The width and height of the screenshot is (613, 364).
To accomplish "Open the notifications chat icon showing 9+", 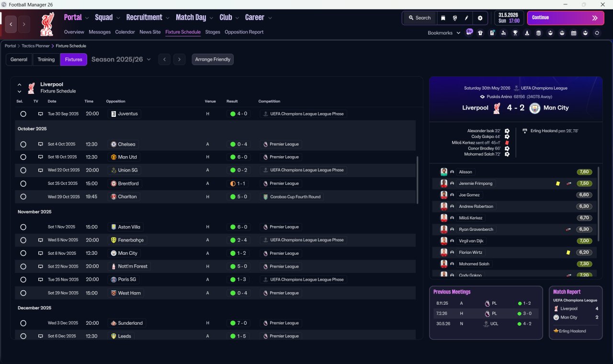I will [469, 33].
